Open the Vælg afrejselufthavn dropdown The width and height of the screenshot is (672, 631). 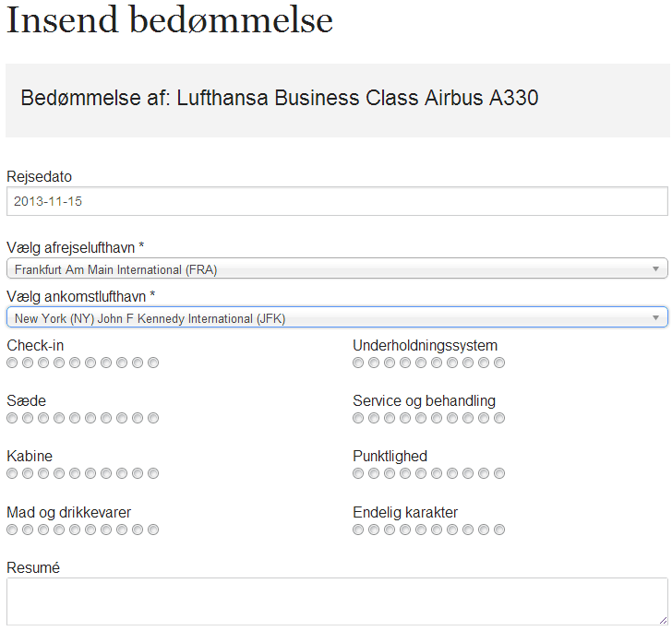(336, 269)
